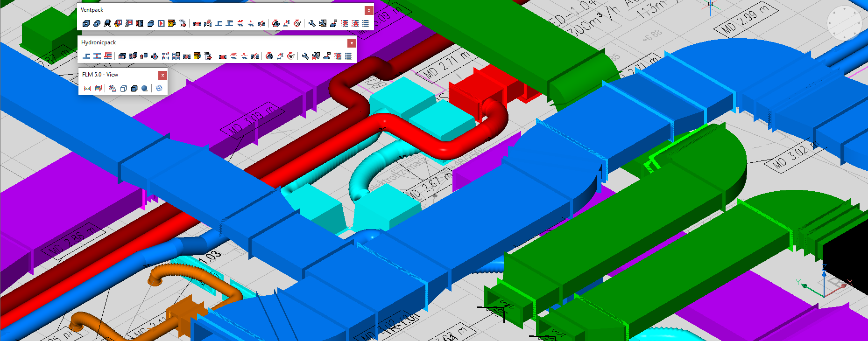Click the XML export icon in Ventpack
Viewport: 868px width, 341px height.
click(x=183, y=23)
